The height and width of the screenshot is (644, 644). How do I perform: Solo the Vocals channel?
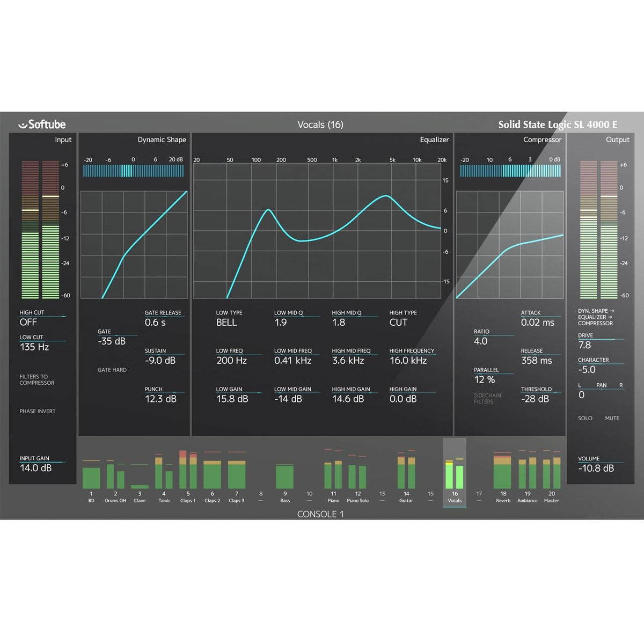pos(586,418)
